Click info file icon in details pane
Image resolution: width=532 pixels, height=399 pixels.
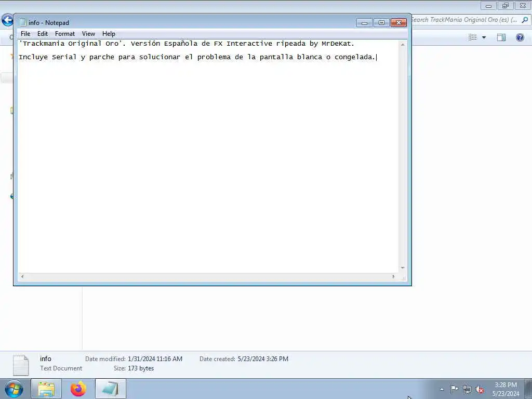(21, 365)
